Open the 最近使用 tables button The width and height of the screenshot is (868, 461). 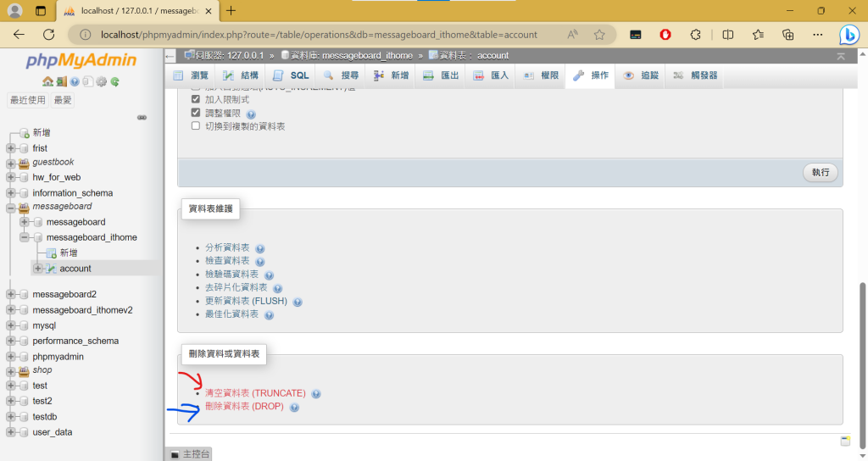pos(28,100)
